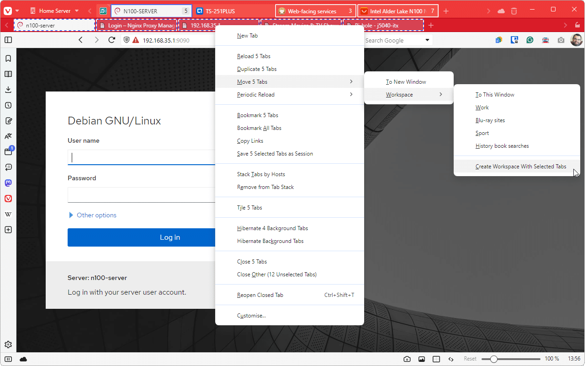Open the Grammarly extension
This screenshot has width=588, height=366.
[x=530, y=40]
